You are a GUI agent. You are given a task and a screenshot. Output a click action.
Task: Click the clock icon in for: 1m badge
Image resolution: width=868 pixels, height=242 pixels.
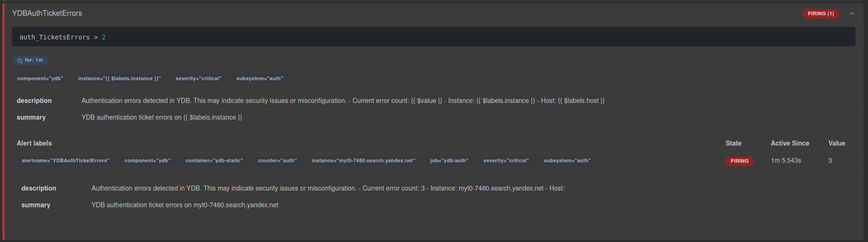coord(20,61)
